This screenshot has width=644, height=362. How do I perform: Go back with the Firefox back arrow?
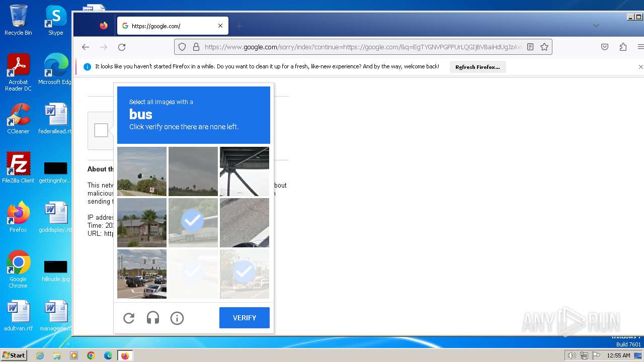pyautogui.click(x=86, y=47)
